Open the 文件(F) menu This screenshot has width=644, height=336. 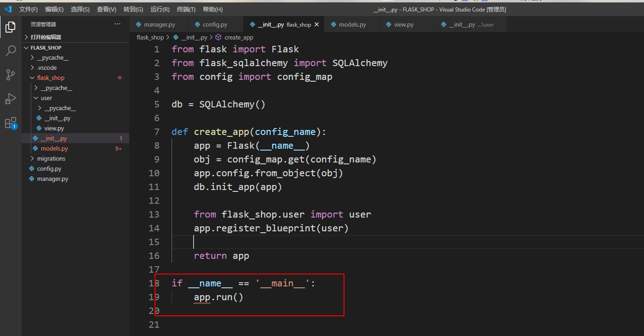pyautogui.click(x=28, y=9)
